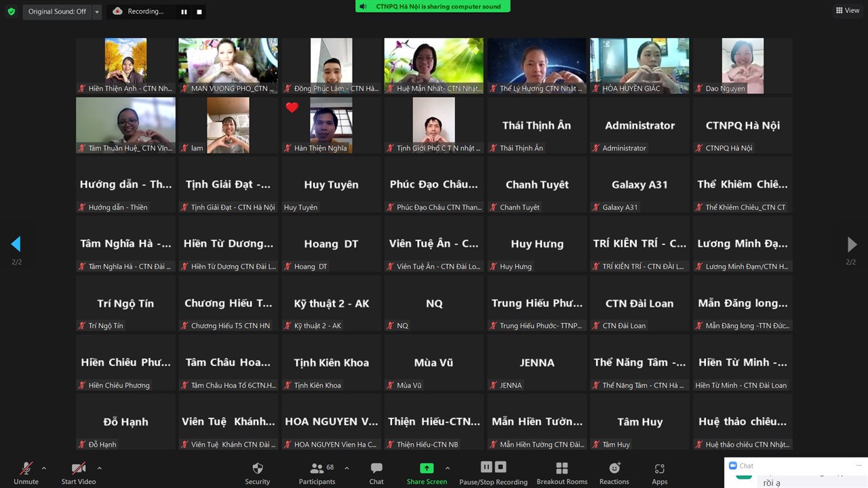The image size is (868, 488).
Task: Click the Hoang DT participant tile
Action: pyautogui.click(x=331, y=244)
